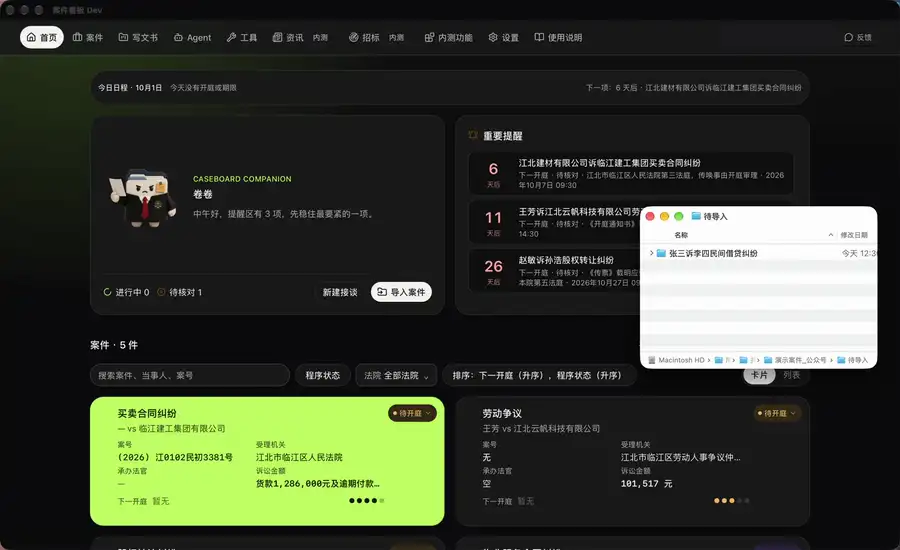Sort Finder list by 名称 column
The height and width of the screenshot is (550, 900).
[x=681, y=235]
